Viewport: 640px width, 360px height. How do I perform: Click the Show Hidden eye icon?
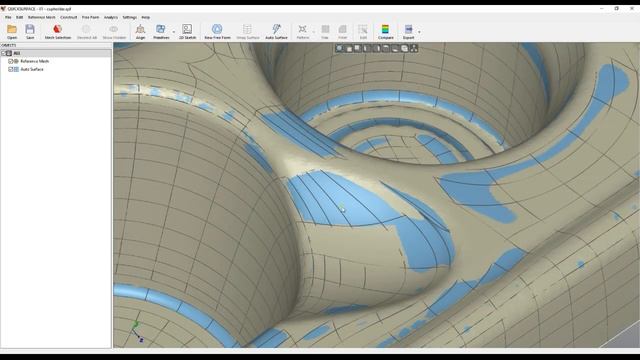pos(114,31)
